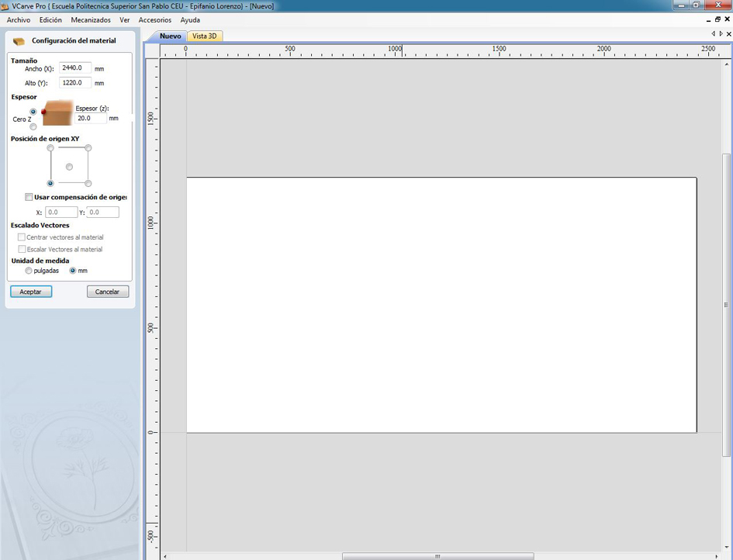Click the vertical scrollbar thumb

pyautogui.click(x=726, y=305)
